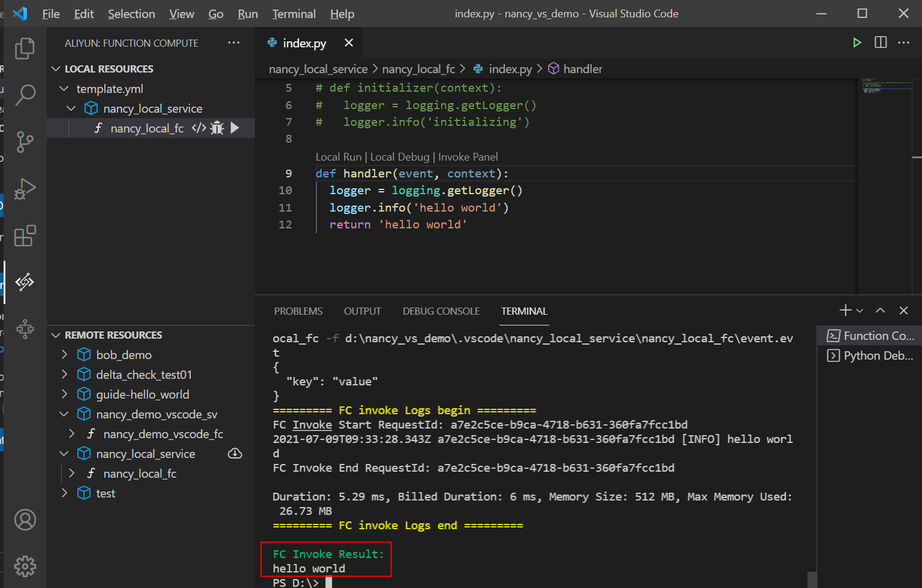Switch to the TERMINAL tab
The width and height of the screenshot is (922, 588).
pos(525,311)
